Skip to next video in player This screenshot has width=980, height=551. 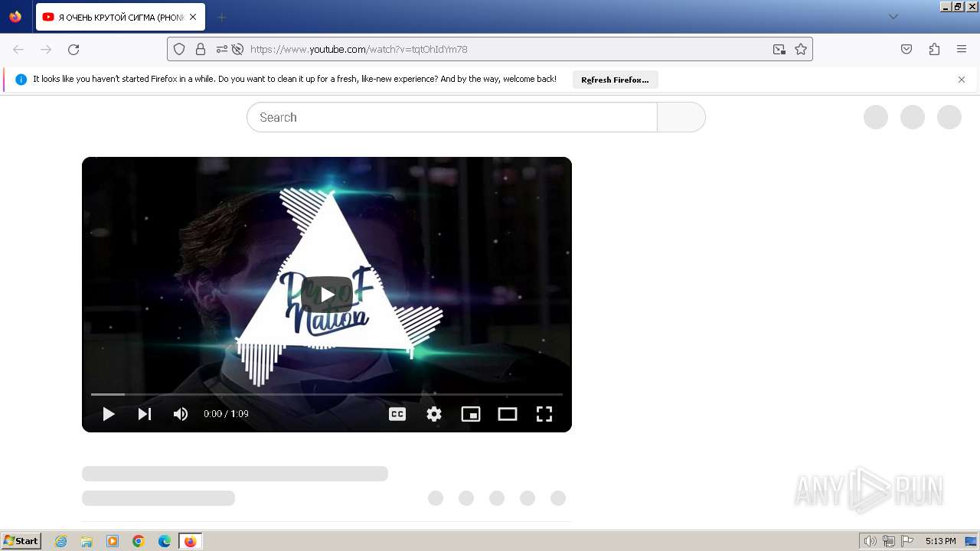145,414
